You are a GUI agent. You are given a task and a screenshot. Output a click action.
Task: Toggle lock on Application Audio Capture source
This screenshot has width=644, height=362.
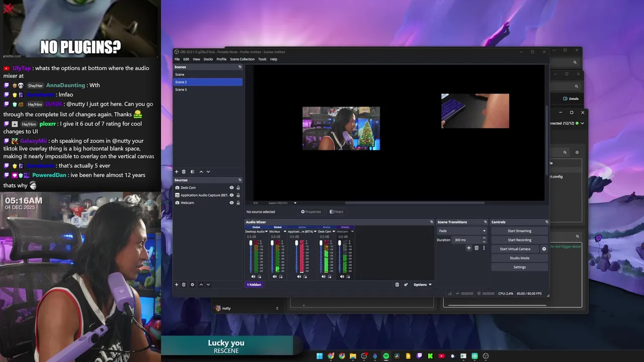(238, 195)
